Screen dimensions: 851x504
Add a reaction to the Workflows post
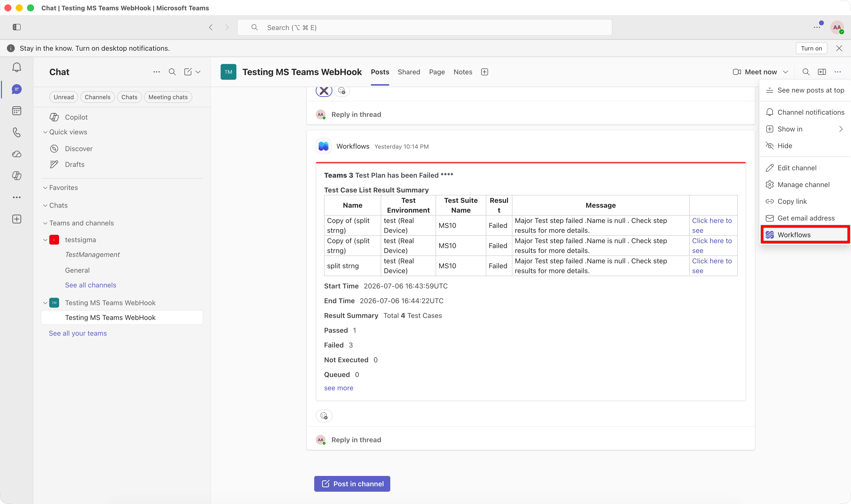pyautogui.click(x=324, y=416)
